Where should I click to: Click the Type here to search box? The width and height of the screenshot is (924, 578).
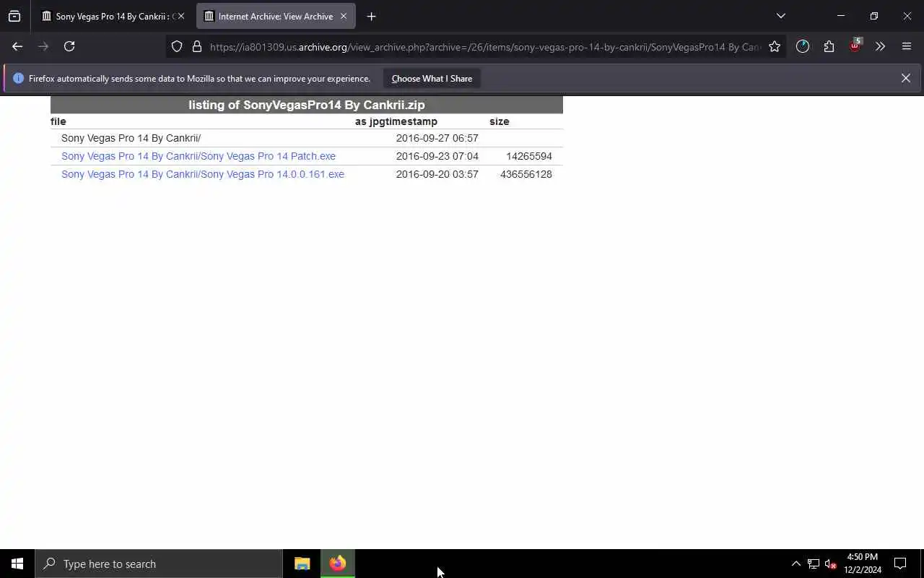point(159,564)
